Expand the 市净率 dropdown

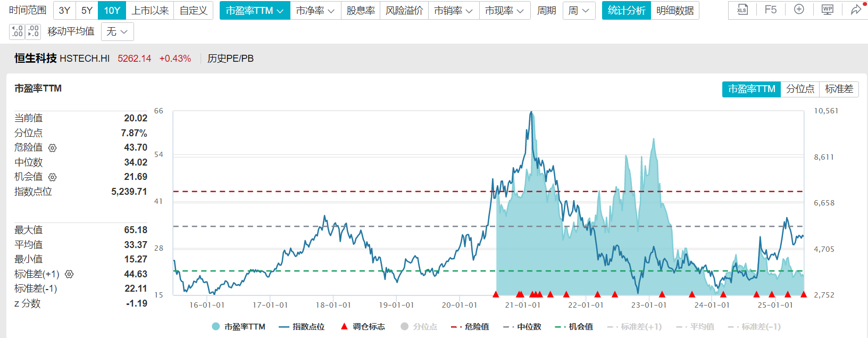(315, 11)
